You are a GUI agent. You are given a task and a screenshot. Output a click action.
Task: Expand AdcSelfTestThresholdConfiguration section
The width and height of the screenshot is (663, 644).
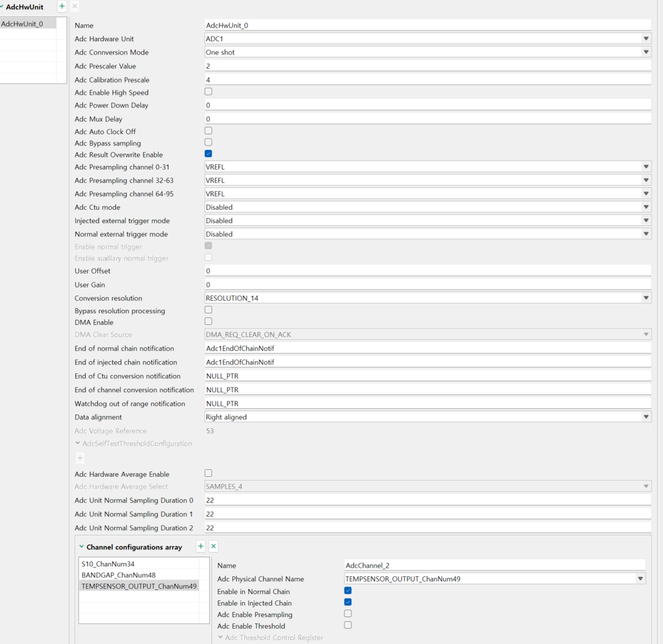[78, 443]
